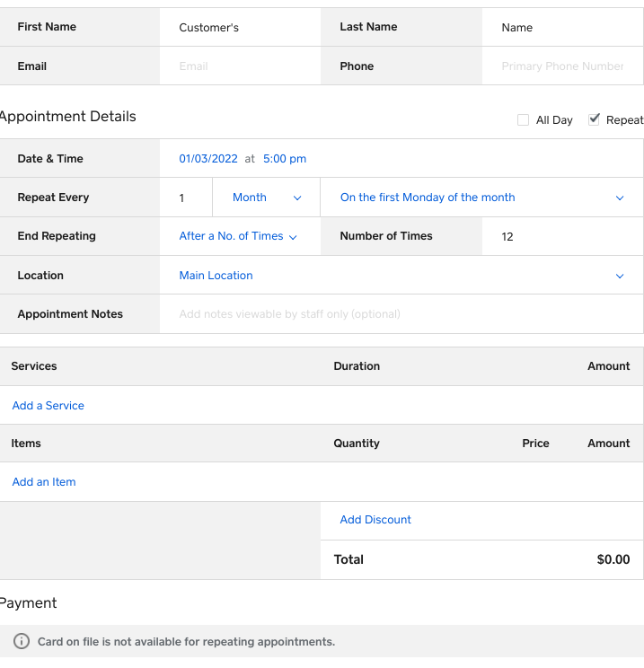
Task: Uncheck the Repeat checkbox
Action: (x=595, y=119)
